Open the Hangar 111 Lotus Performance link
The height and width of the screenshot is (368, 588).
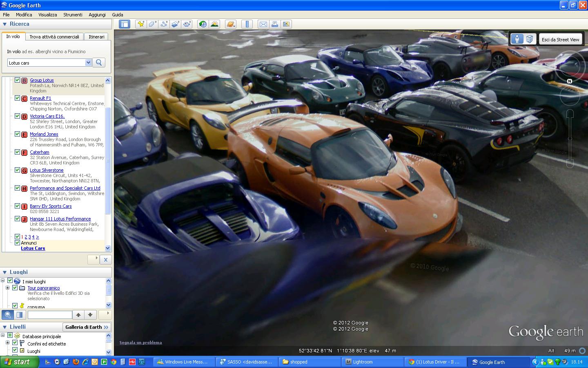(x=60, y=219)
